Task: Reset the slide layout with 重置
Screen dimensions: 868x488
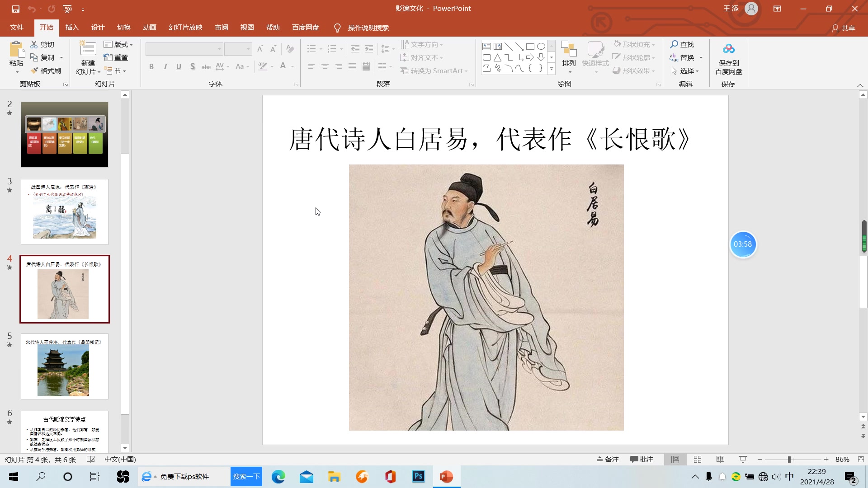Action: tap(116, 57)
